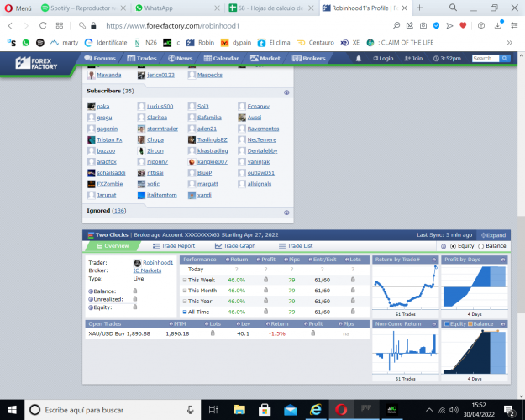
Task: Click Return column info icon in Performance
Action: tap(228, 260)
